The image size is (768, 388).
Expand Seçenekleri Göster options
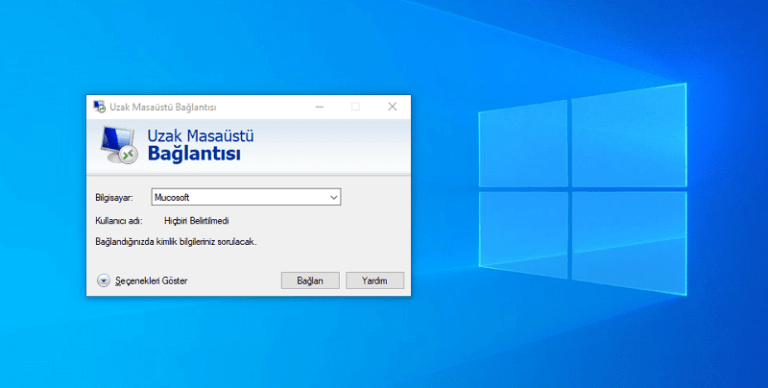151,281
